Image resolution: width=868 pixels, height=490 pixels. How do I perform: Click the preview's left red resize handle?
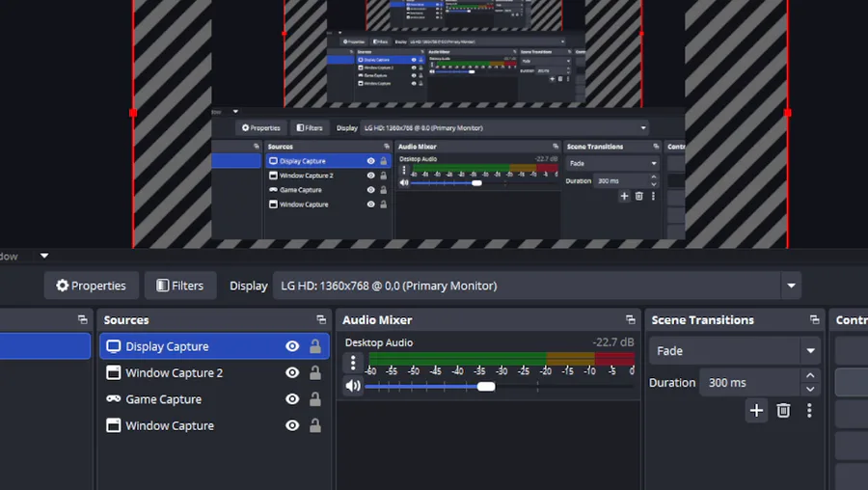(x=133, y=113)
